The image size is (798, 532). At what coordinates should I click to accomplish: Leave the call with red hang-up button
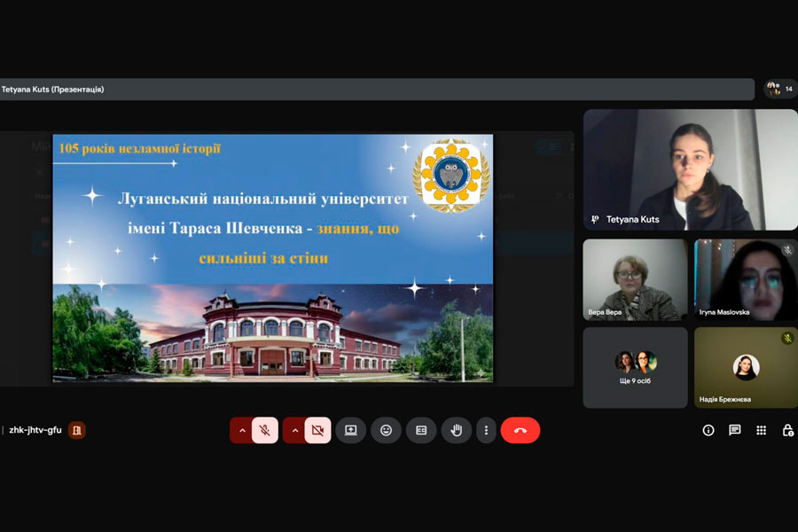[x=520, y=430]
